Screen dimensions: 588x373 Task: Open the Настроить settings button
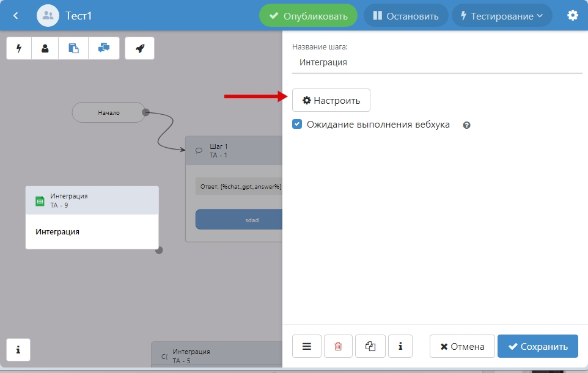[331, 100]
